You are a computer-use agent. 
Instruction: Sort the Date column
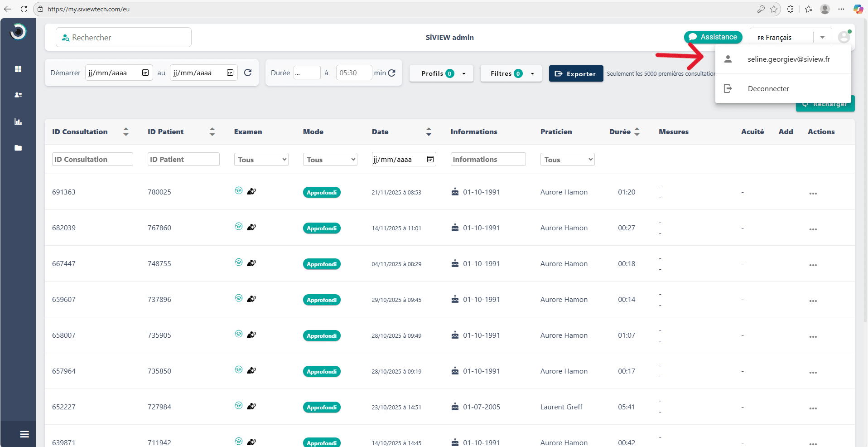pyautogui.click(x=429, y=132)
